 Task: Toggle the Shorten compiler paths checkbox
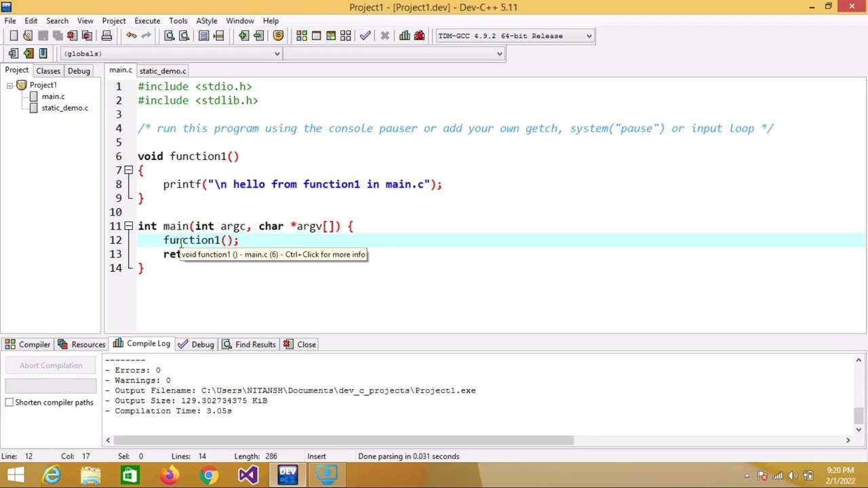pos(9,402)
